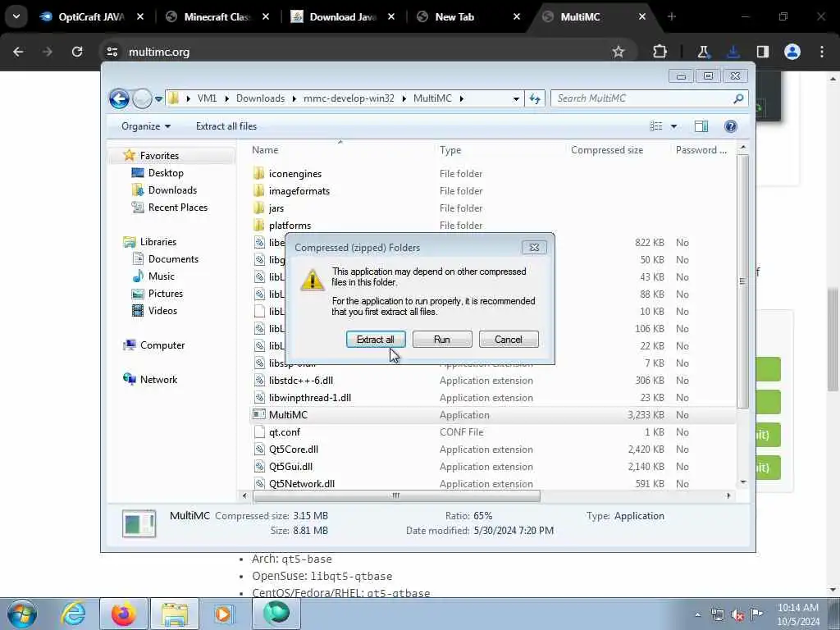The height and width of the screenshot is (630, 840).
Task: Select Qt5Network.dll file
Action: [x=302, y=483]
